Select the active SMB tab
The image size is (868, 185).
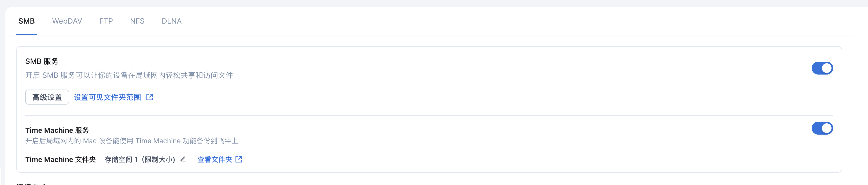tap(26, 21)
